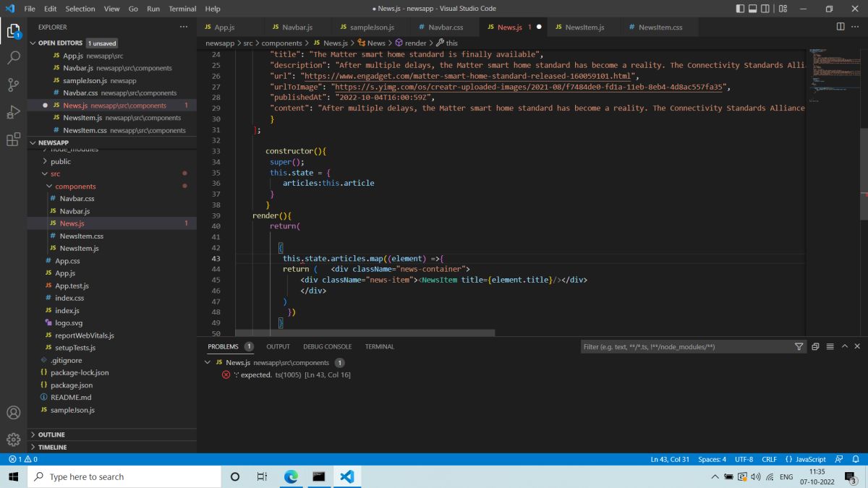868x488 pixels.
Task: Toggle primary side bar layout icon
Action: pyautogui.click(x=740, y=9)
